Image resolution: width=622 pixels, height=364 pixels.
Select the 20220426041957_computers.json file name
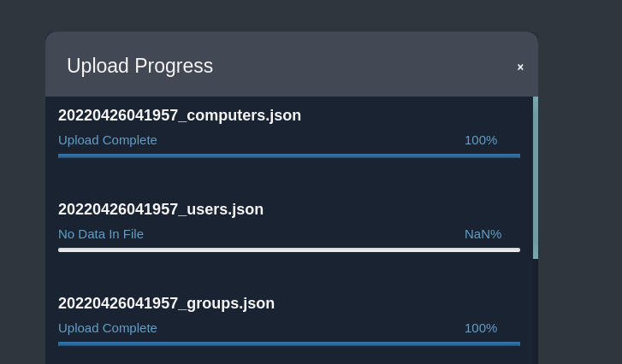tap(180, 115)
